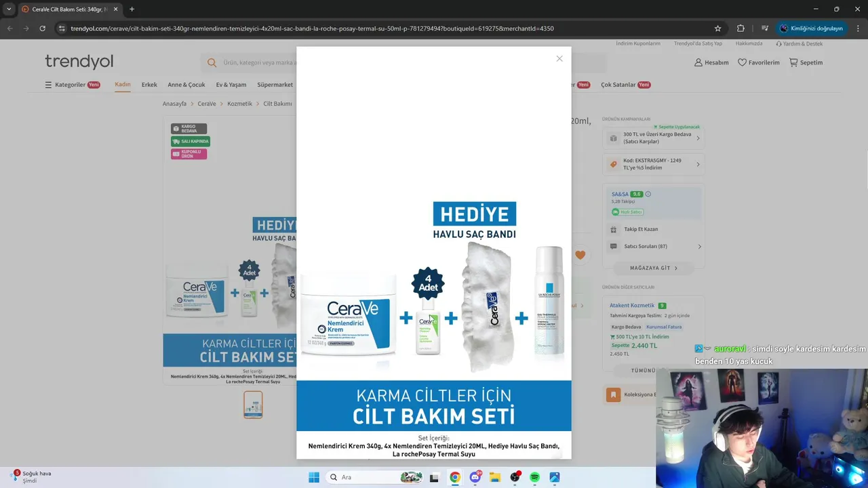Open browser extensions puzzle icon

(x=741, y=28)
